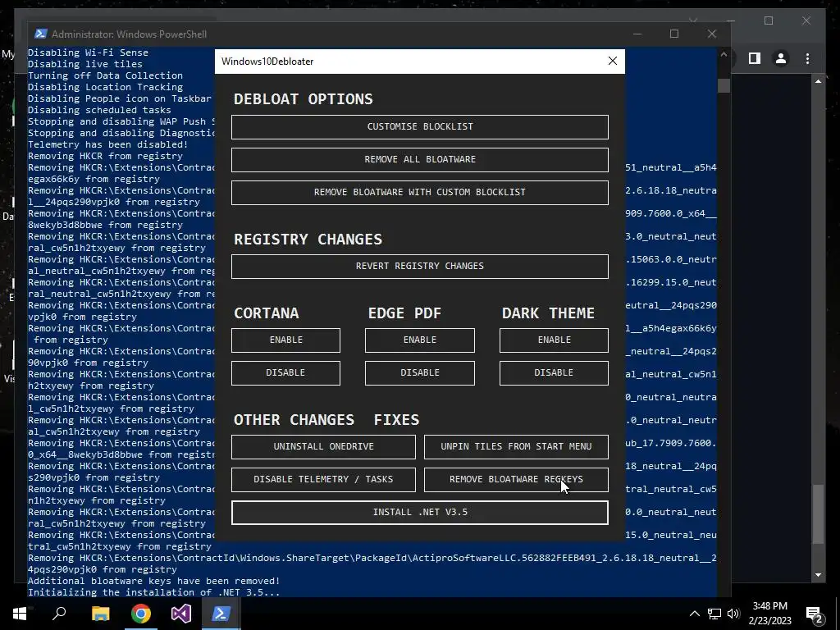
Task: Click PowerShell icon in window title bar
Action: (40, 34)
